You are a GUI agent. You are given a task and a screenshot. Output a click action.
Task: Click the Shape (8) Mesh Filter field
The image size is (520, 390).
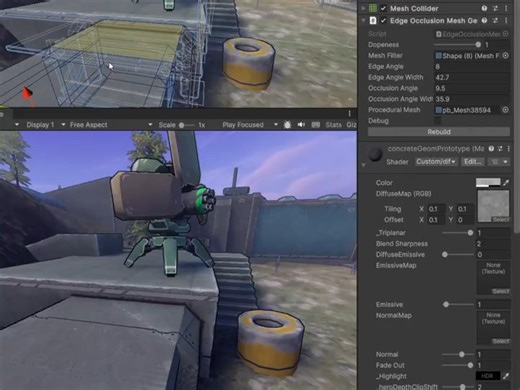coord(467,56)
